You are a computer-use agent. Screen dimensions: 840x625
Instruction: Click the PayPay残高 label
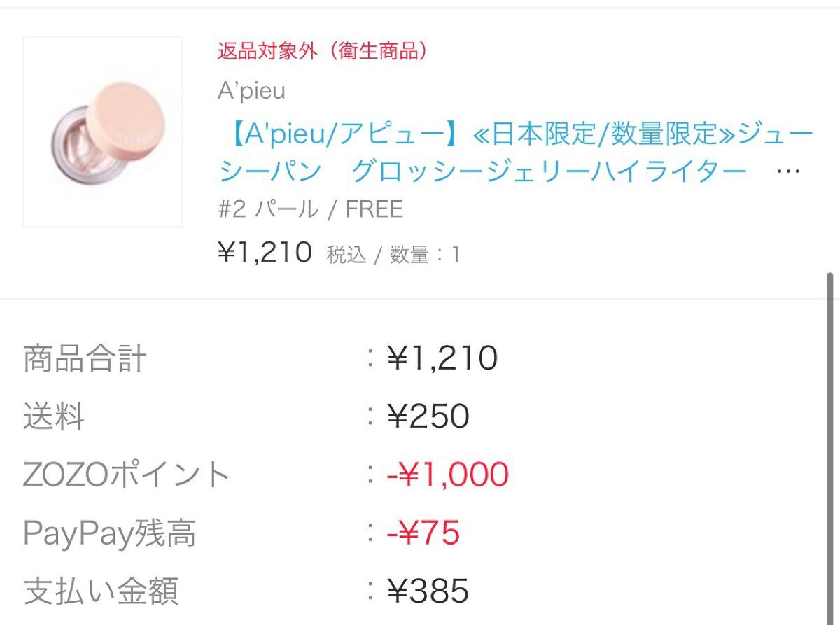pyautogui.click(x=110, y=533)
